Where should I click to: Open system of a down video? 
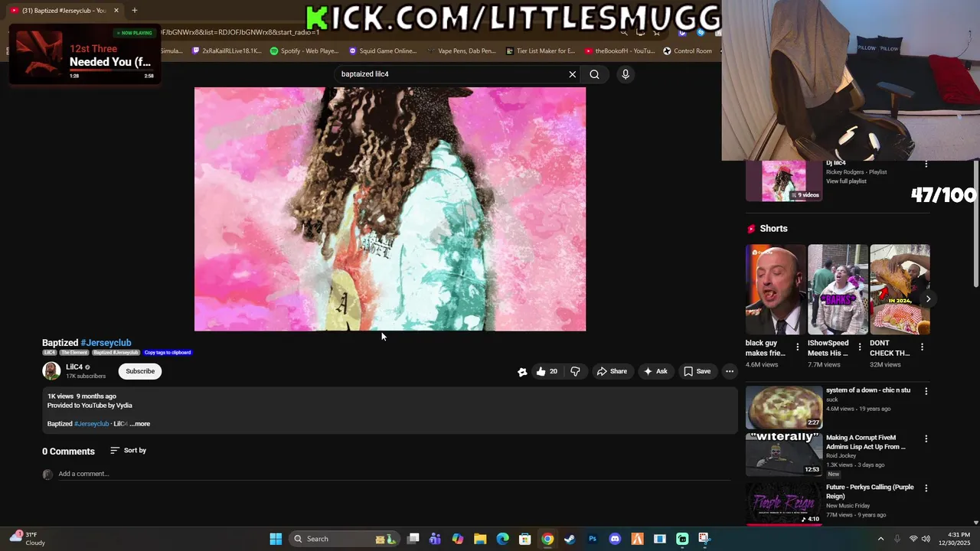point(784,406)
